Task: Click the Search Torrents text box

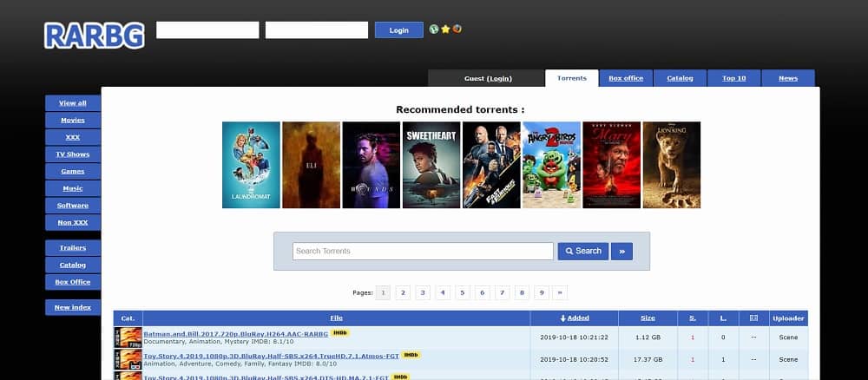Action: (x=423, y=251)
